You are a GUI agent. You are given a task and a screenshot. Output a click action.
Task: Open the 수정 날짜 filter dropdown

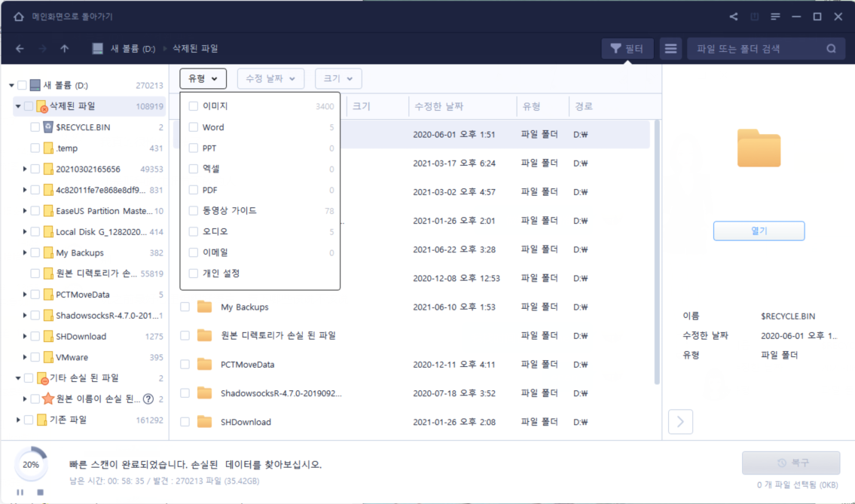tap(270, 78)
